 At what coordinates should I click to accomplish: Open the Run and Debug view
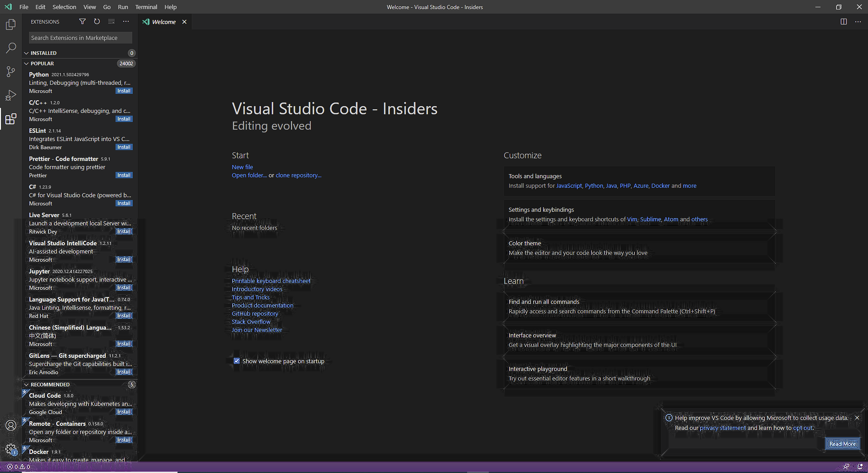11,95
